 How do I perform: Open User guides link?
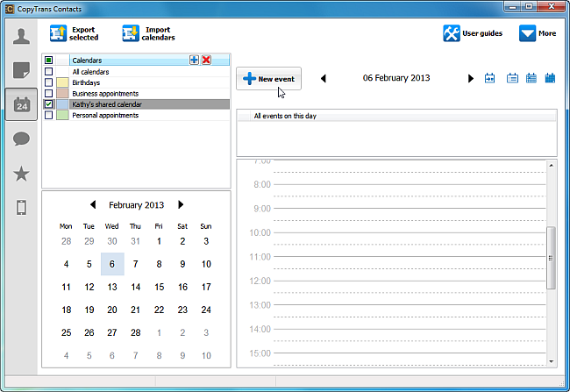pos(482,33)
